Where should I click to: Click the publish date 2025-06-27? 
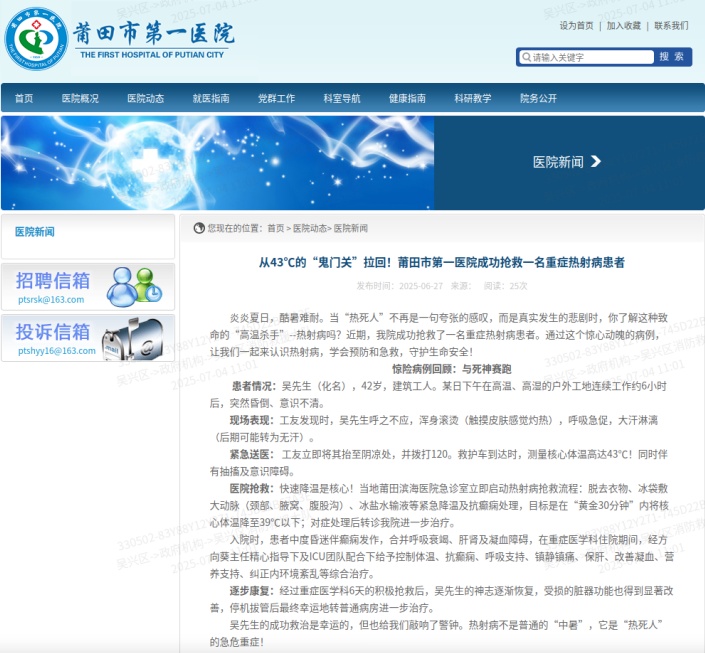[421, 286]
